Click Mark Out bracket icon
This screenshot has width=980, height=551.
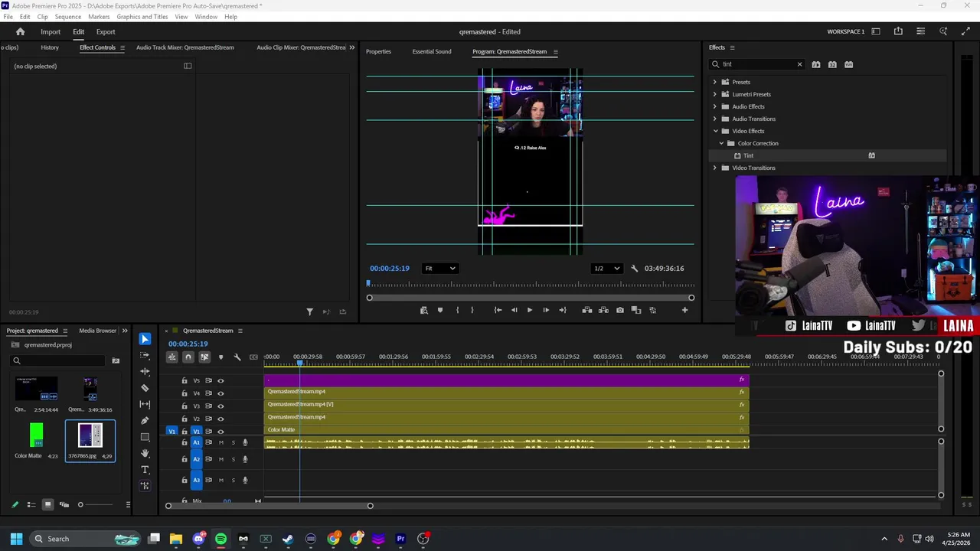pyautogui.click(x=472, y=310)
